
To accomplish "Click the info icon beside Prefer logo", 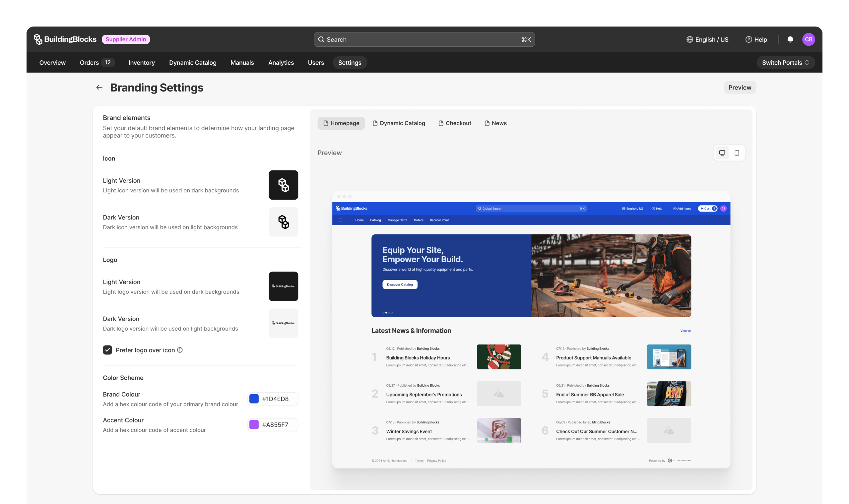I will click(180, 350).
